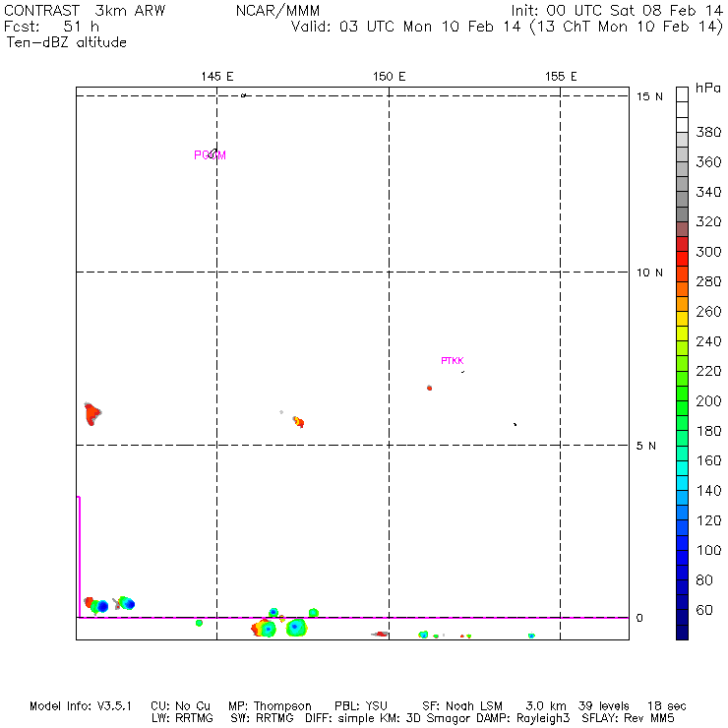728x728 pixels.
Task: Click the '100' color bar value
Action: tap(708, 550)
